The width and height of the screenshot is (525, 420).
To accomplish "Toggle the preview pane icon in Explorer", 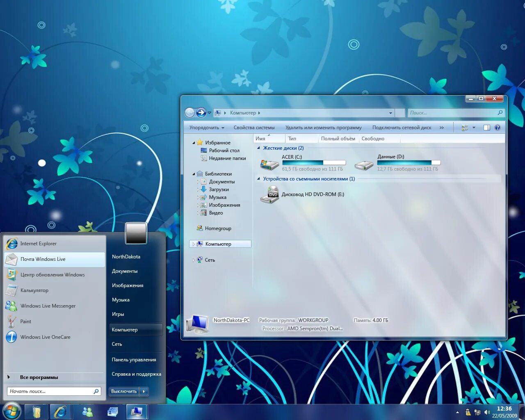I will tap(487, 128).
